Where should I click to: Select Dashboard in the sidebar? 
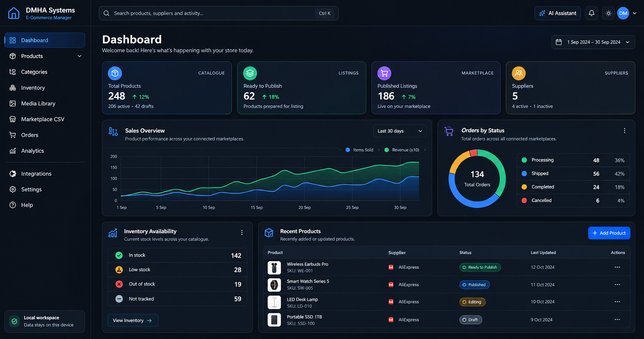[x=45, y=40]
